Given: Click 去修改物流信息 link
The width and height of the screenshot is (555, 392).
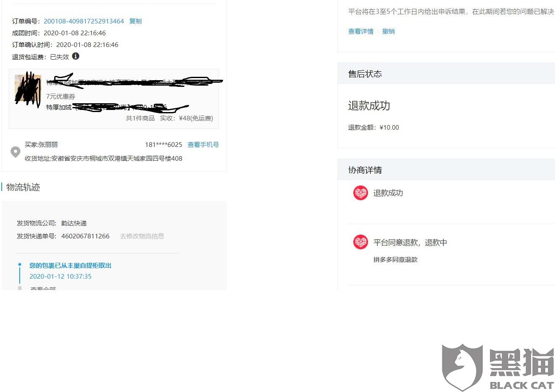Looking at the screenshot, I should [x=142, y=236].
